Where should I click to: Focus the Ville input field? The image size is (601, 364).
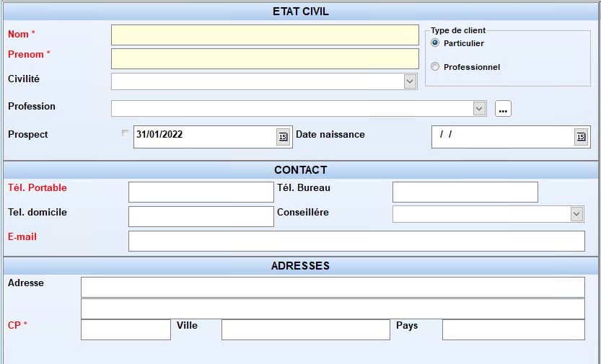pos(306,329)
